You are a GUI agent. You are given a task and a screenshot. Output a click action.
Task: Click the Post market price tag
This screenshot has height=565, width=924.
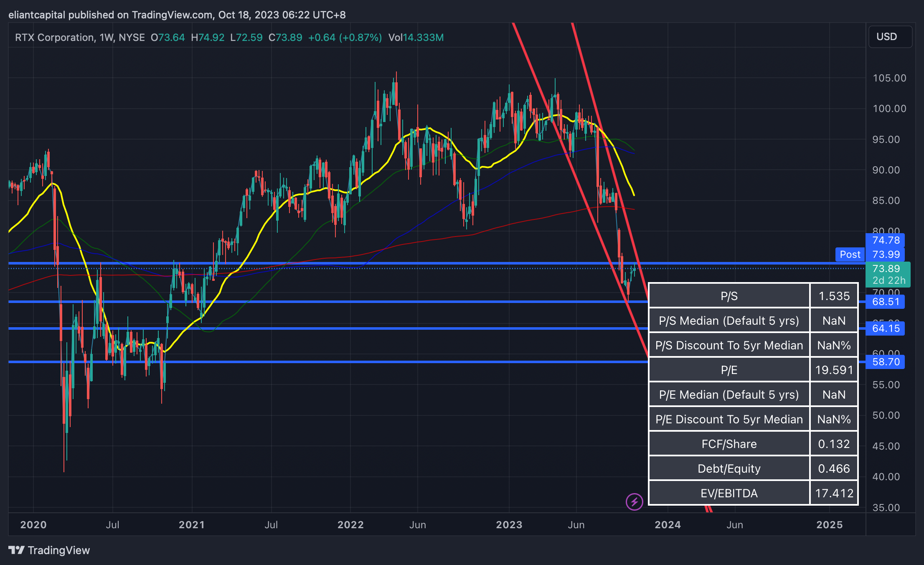[850, 255]
